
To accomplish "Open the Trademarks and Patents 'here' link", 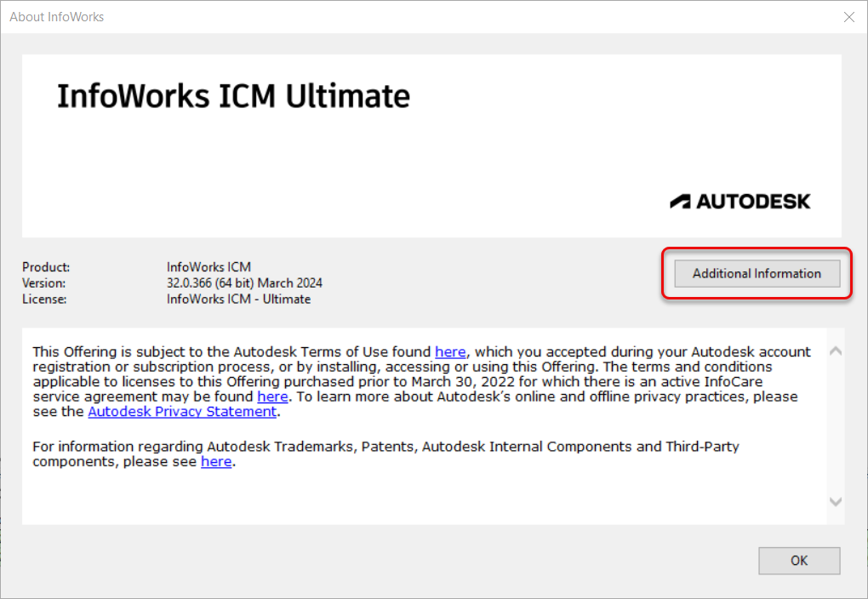I will pyautogui.click(x=216, y=461).
